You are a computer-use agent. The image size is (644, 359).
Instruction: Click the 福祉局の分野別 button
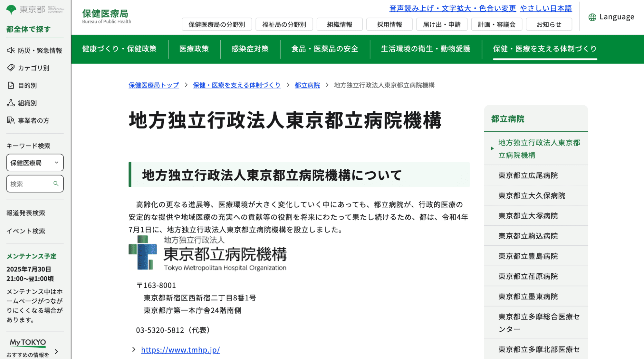point(284,24)
